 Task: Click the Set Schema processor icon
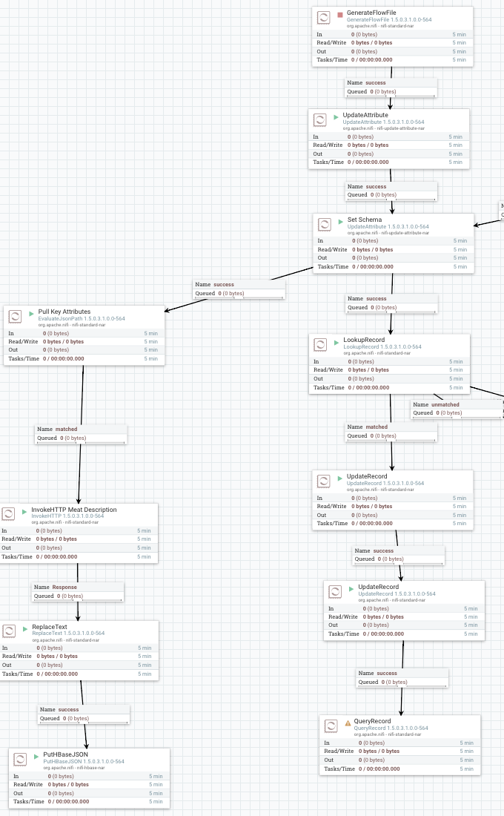click(x=324, y=224)
